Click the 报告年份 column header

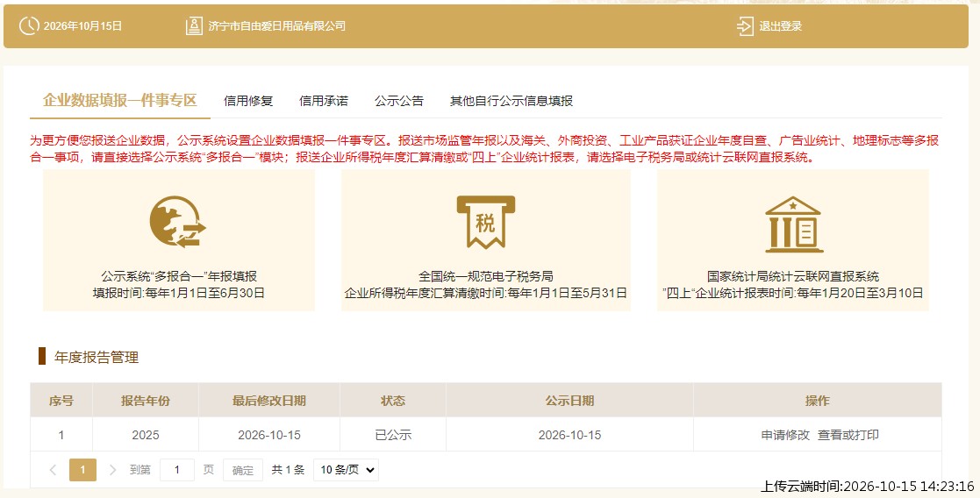point(146,401)
